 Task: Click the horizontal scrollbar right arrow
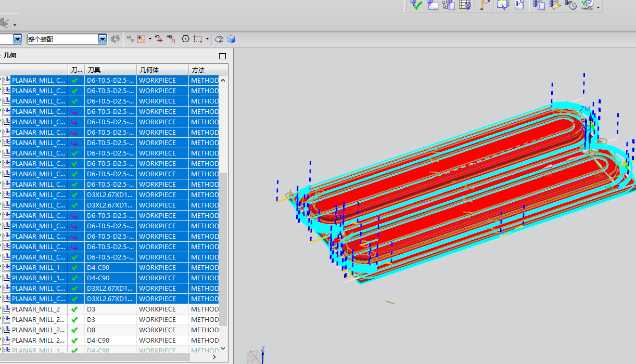point(215,358)
